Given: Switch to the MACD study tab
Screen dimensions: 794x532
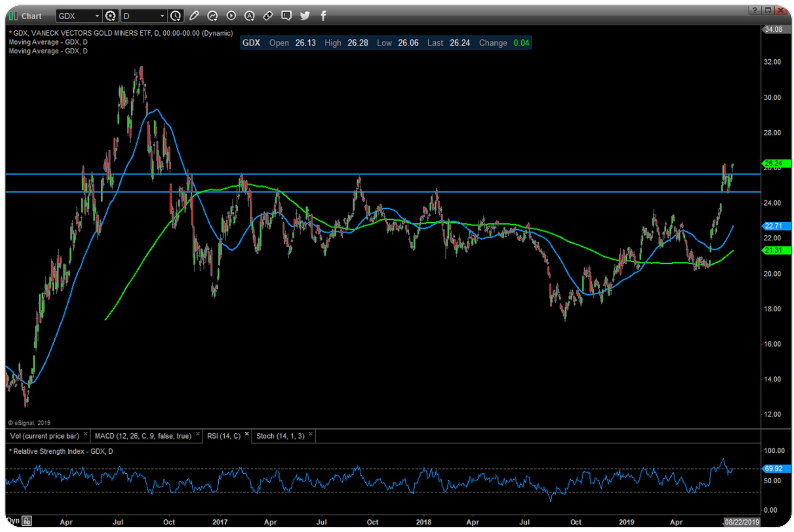Looking at the screenshot, I should tap(142, 436).
